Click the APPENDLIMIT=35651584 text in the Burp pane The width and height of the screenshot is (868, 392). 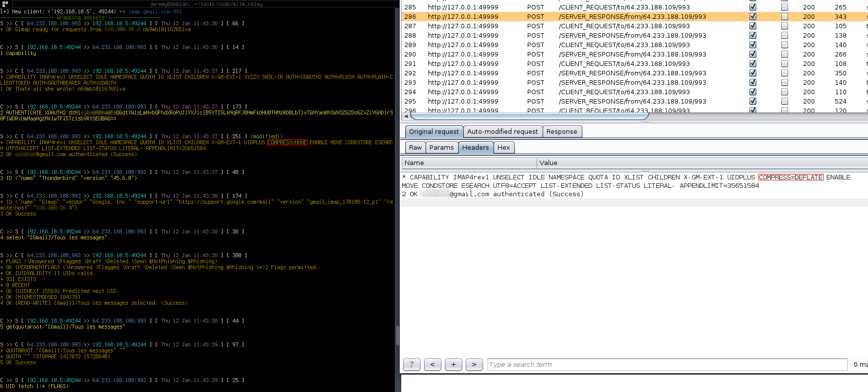point(719,185)
